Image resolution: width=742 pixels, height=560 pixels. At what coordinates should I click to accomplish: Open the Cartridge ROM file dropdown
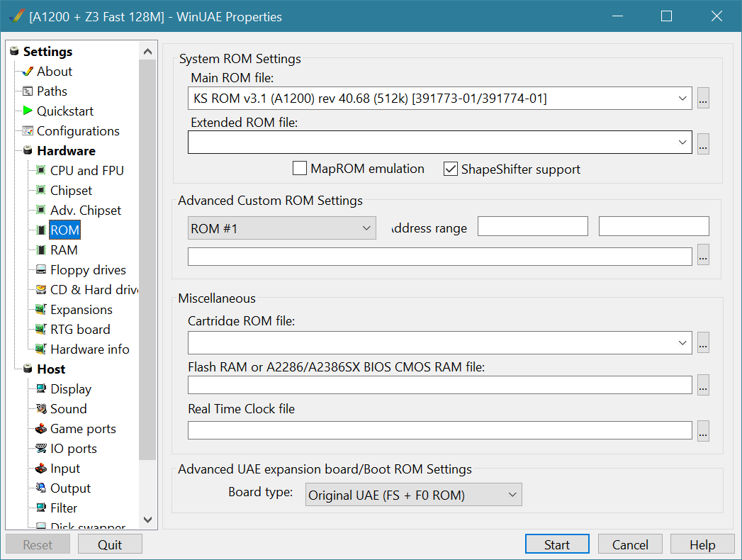click(x=682, y=342)
